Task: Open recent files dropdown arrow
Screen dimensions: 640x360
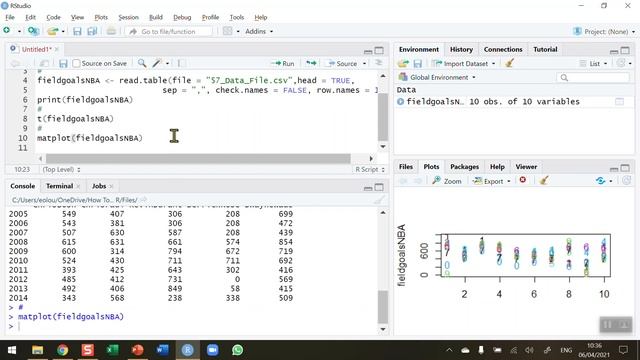Action: tap(63, 31)
